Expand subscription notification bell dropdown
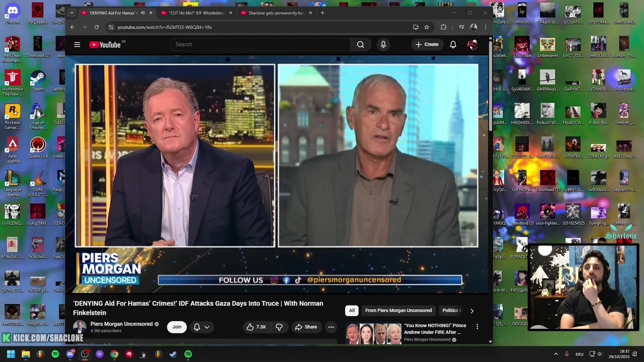 tap(201, 327)
